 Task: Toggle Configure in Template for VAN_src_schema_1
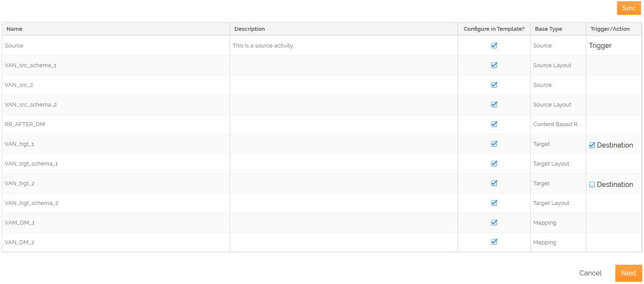(x=494, y=65)
